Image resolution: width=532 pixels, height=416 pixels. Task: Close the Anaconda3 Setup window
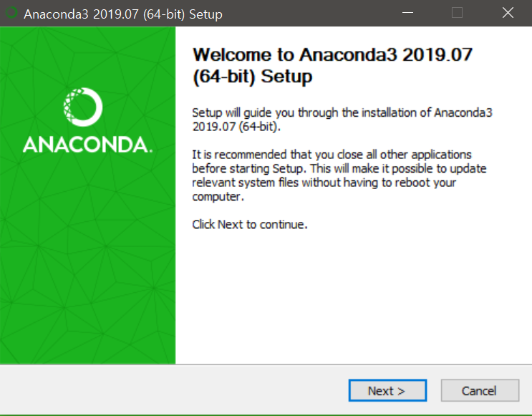coord(508,14)
